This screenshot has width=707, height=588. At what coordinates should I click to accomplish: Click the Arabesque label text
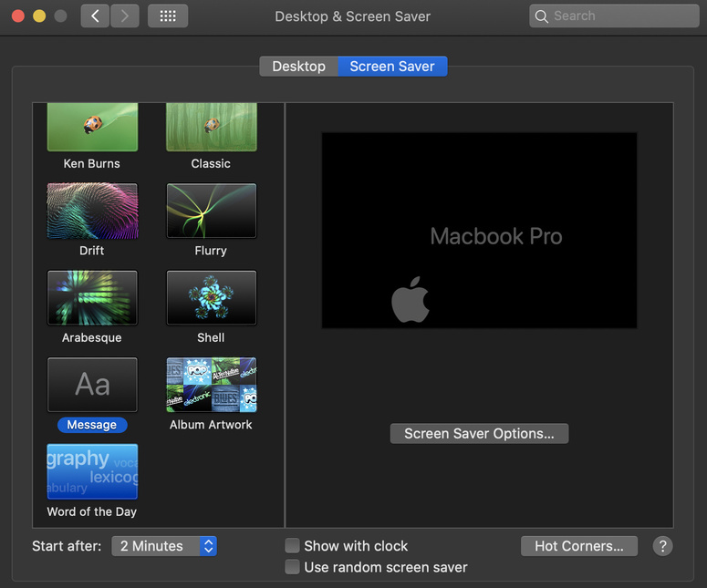92,338
